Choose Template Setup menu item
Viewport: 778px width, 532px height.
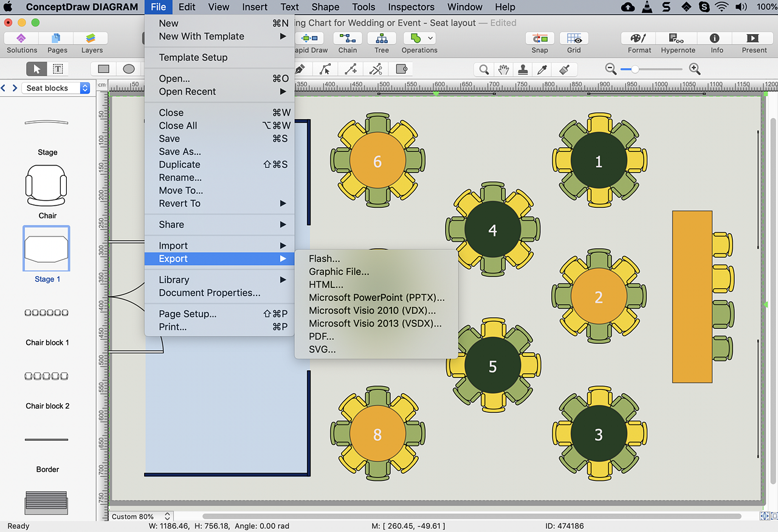coord(219,58)
